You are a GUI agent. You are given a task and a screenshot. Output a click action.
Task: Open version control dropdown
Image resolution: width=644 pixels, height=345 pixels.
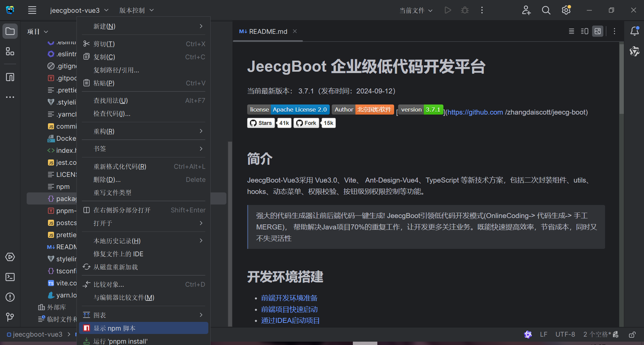[137, 10]
